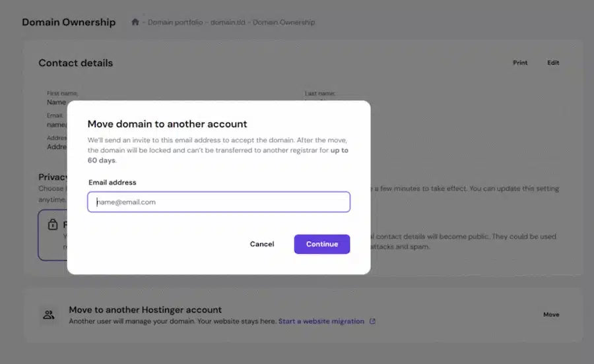Focus the Email address input field
Viewport: 594px width, 364px height.
click(218, 202)
